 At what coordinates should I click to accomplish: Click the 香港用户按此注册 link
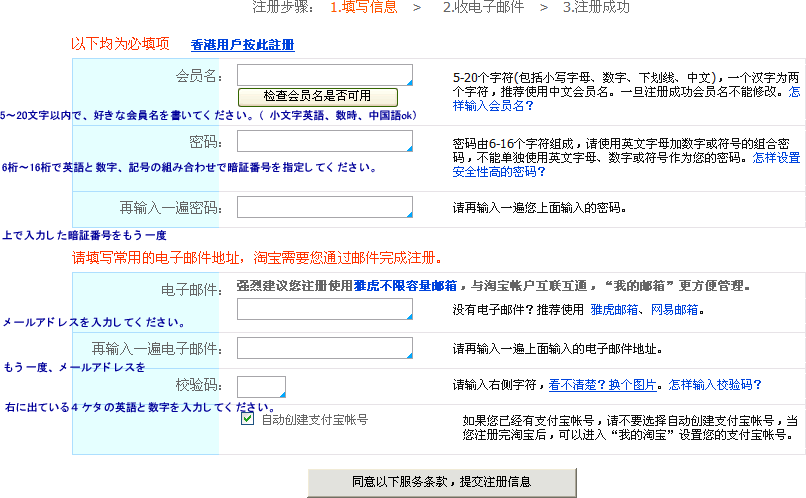click(x=242, y=45)
